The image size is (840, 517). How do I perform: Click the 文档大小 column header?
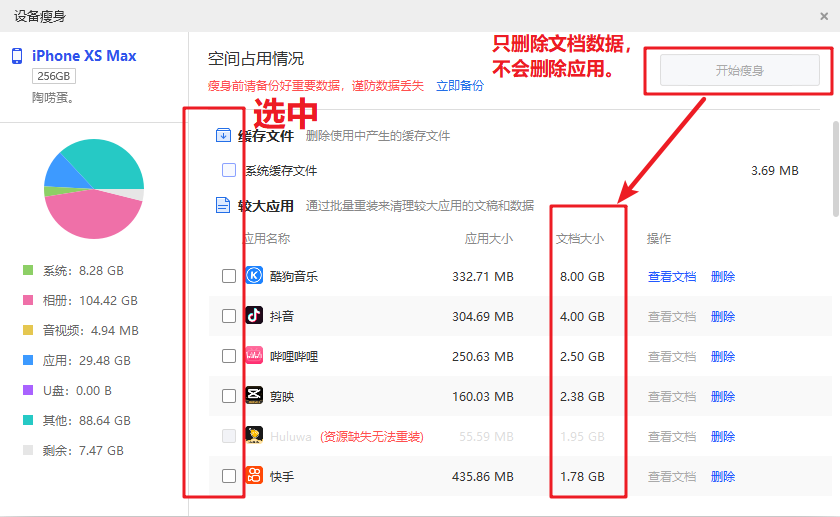(x=580, y=238)
